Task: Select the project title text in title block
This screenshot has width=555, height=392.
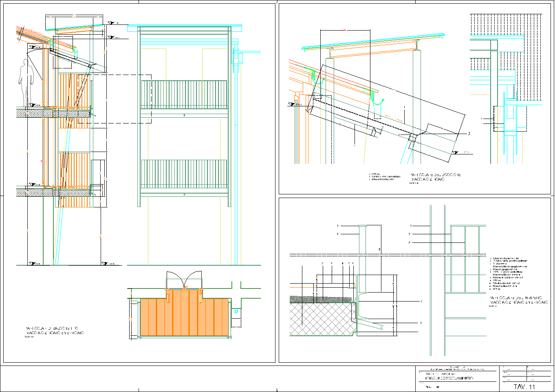Action: 449,376
